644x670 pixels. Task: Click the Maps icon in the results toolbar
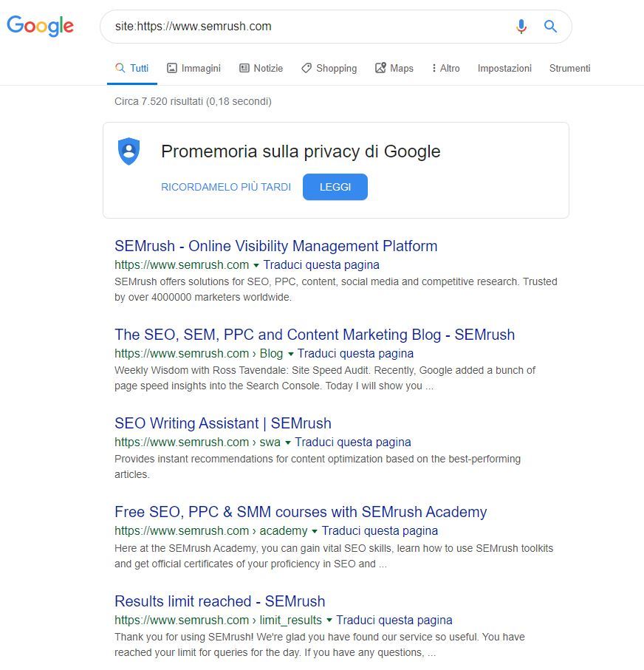(x=379, y=68)
